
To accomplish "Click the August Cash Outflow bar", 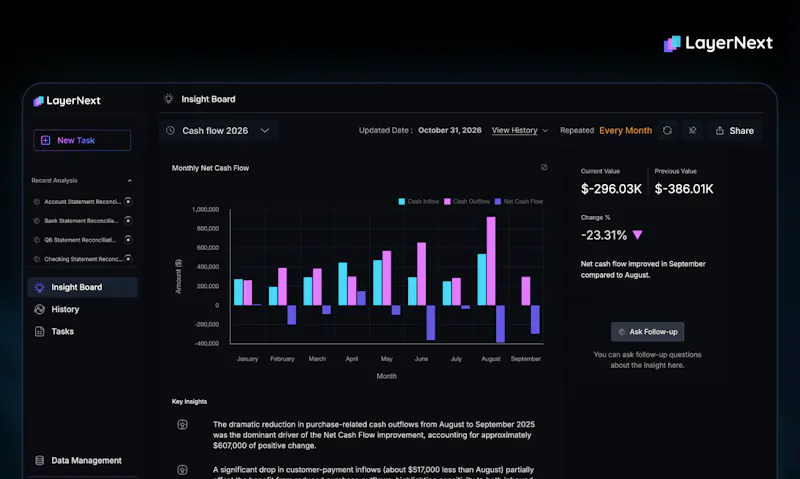I will click(x=491, y=261).
